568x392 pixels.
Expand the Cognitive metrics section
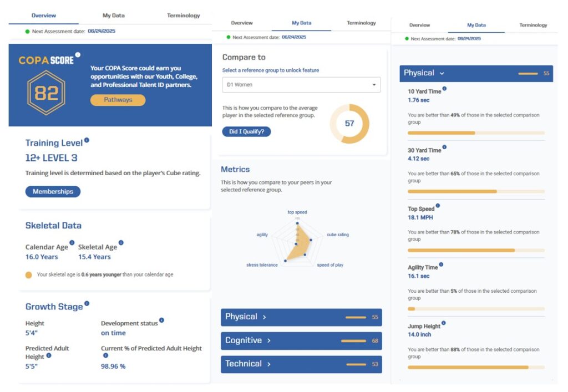coord(301,340)
